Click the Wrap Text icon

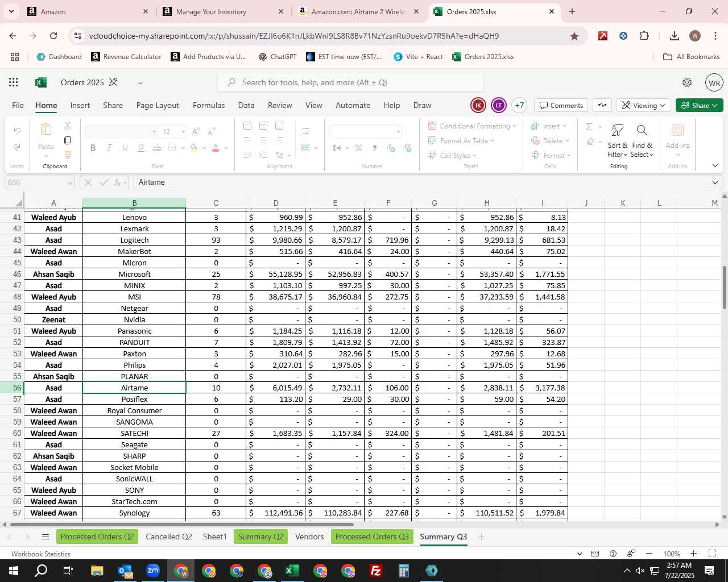pos(306,132)
